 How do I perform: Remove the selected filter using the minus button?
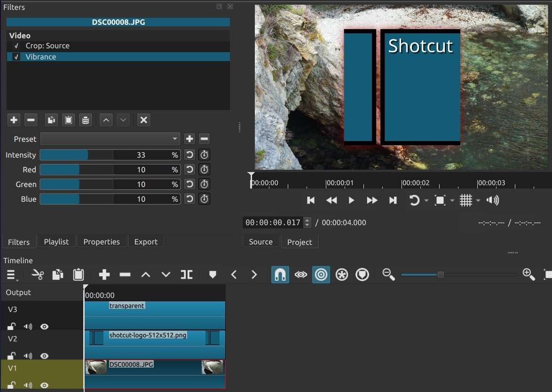pos(31,120)
